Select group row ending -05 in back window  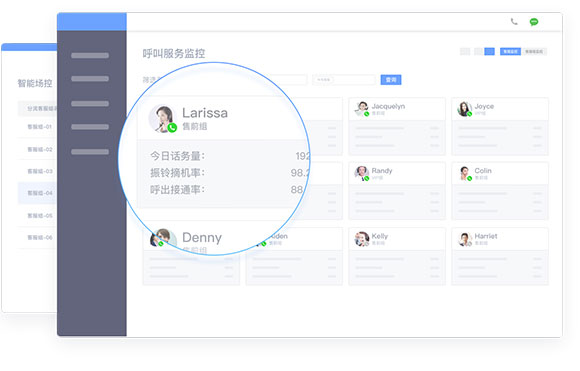(37, 215)
